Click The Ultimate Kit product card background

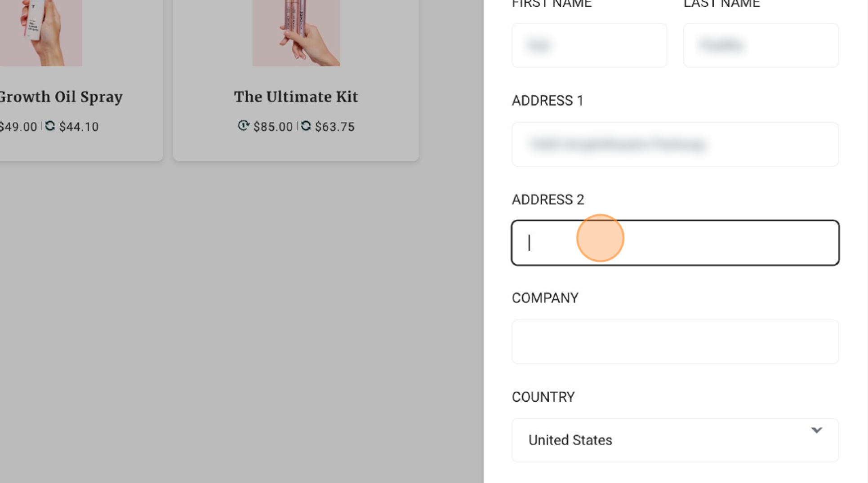coord(296,147)
